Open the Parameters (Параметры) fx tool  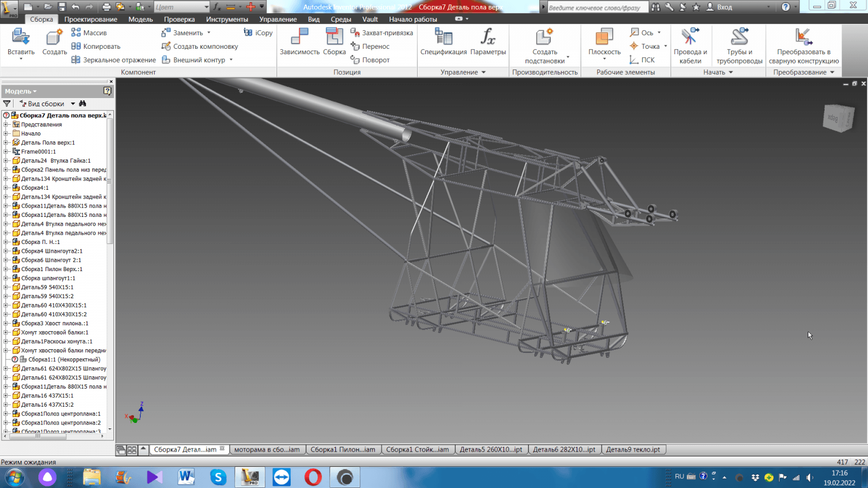coord(488,38)
